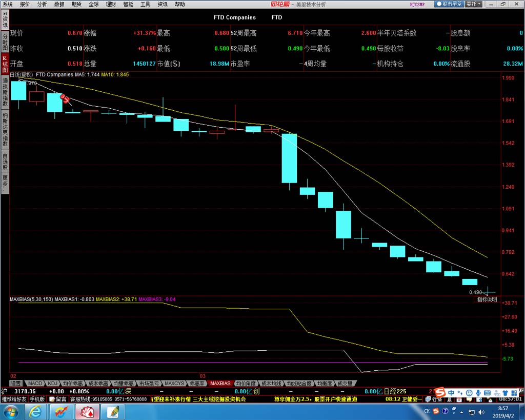This screenshot has height=420, width=525.
Task: Click the MA5: 1.744 label
Action: coord(87,74)
